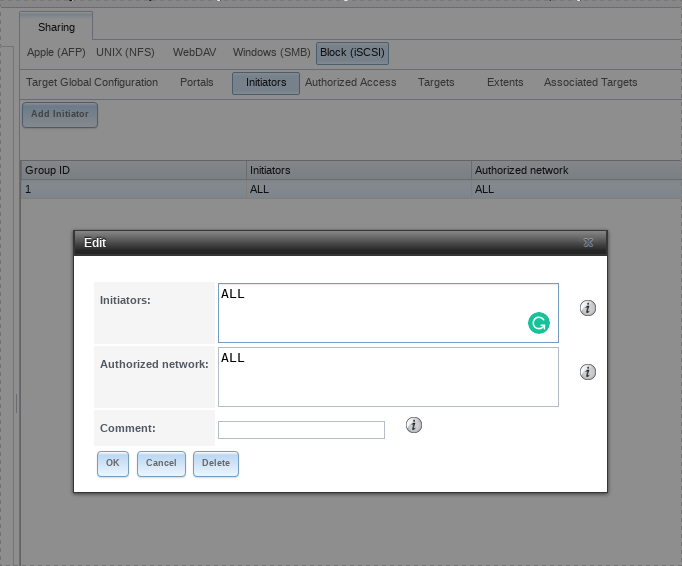Cancel the Edit dialog
Image resolution: width=682 pixels, height=566 pixels.
click(161, 463)
